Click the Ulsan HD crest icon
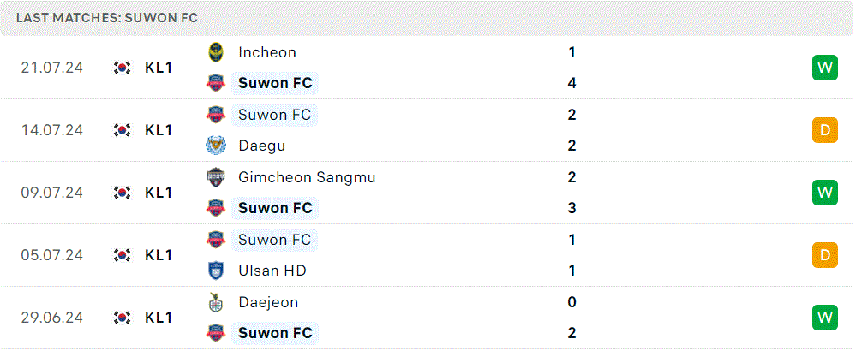Screen dimensions: 868x351 215,271
